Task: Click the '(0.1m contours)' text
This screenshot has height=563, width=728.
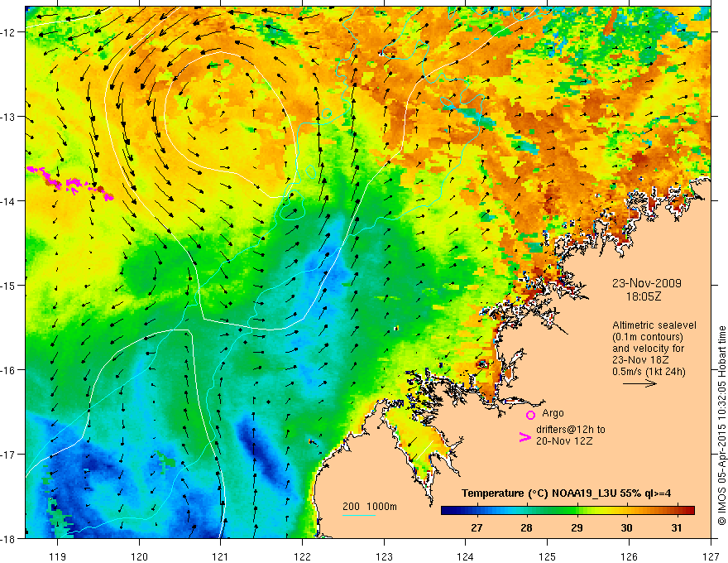Action: tap(647, 337)
